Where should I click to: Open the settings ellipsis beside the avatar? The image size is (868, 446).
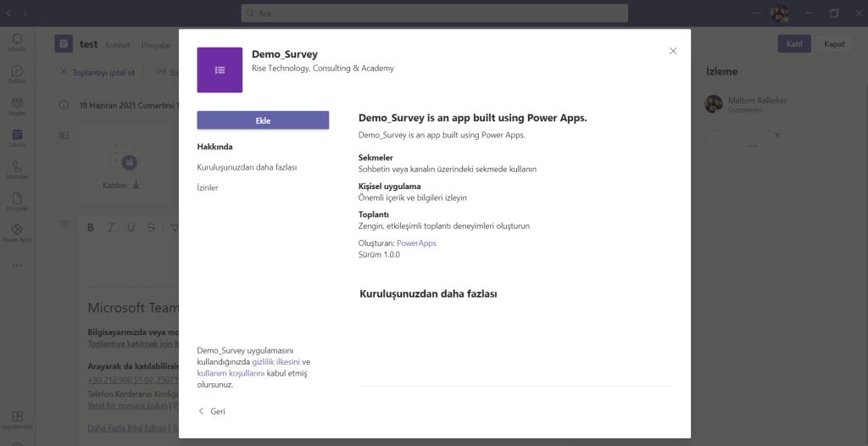pos(757,14)
